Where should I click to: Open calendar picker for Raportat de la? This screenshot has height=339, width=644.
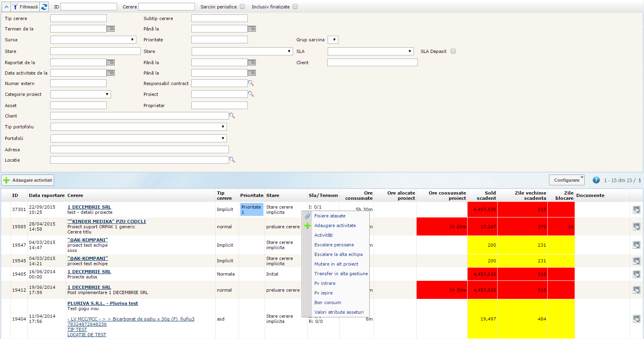[x=111, y=63]
